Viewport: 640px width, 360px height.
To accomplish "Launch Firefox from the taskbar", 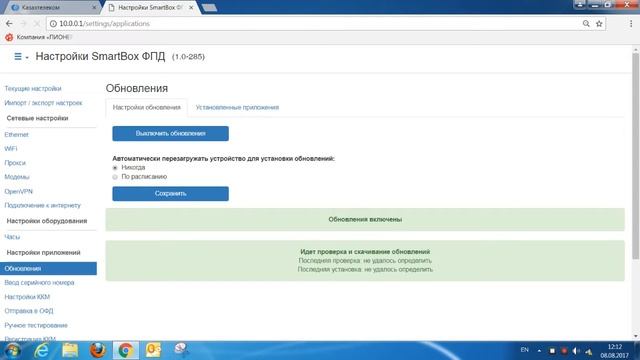I will (x=98, y=351).
